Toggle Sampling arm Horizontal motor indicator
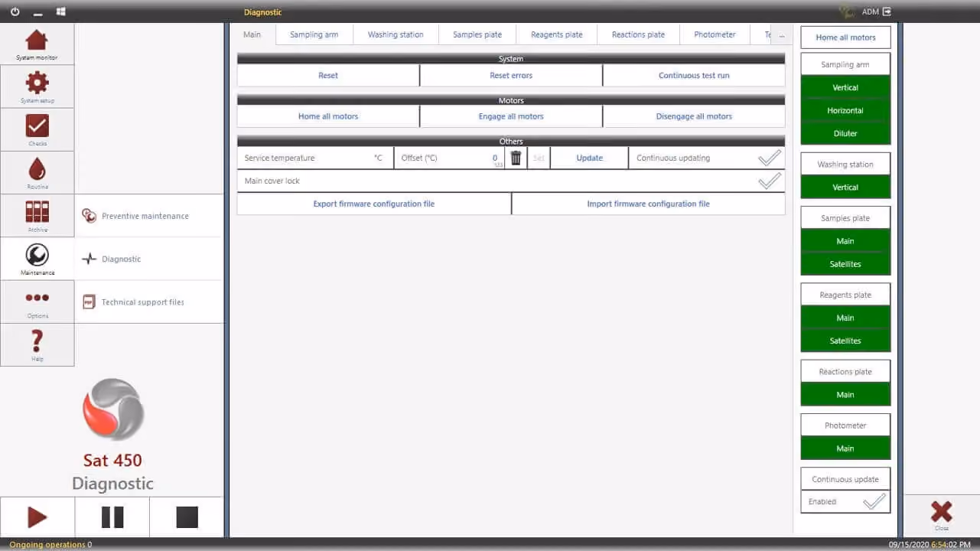This screenshot has height=551, width=980. (x=845, y=110)
